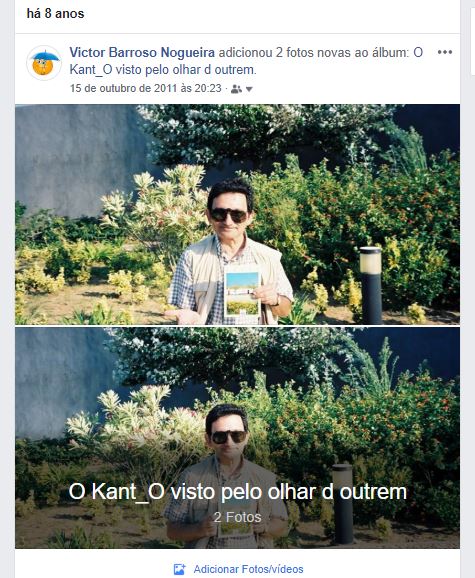Open the post via its 15 de outubro timestamp

(x=146, y=88)
